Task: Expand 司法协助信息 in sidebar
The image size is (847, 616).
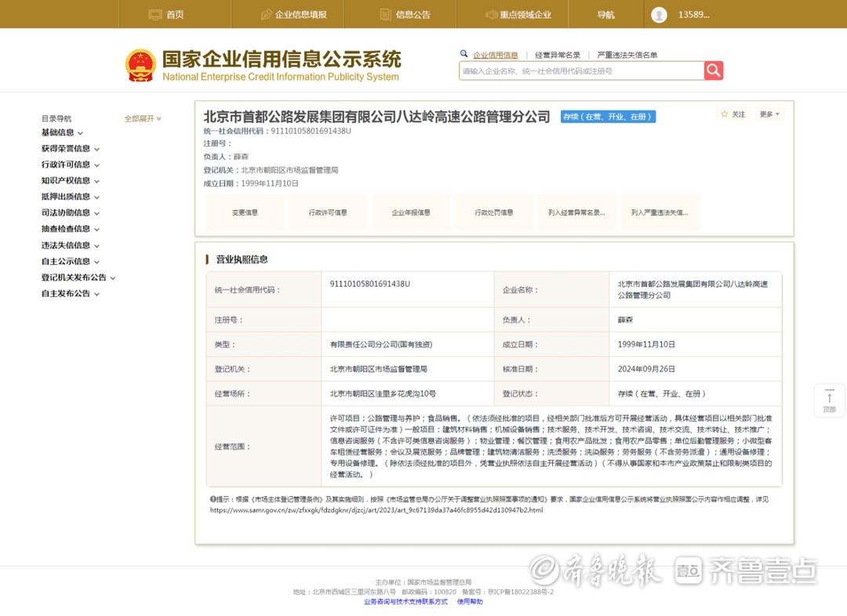Action: (71, 212)
